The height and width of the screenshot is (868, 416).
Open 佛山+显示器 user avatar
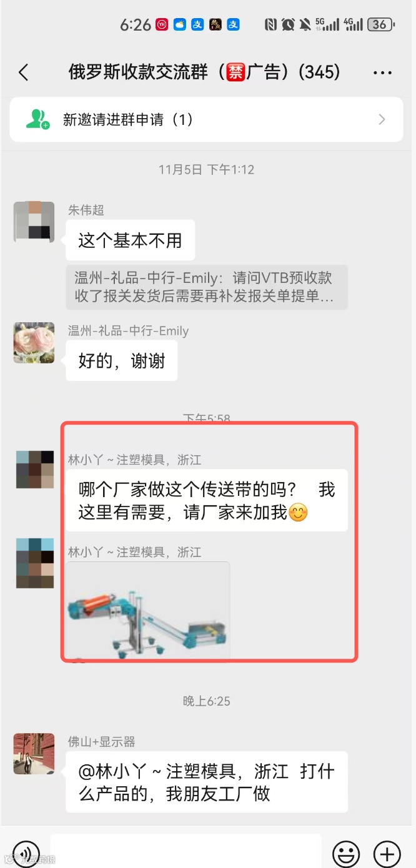34,754
